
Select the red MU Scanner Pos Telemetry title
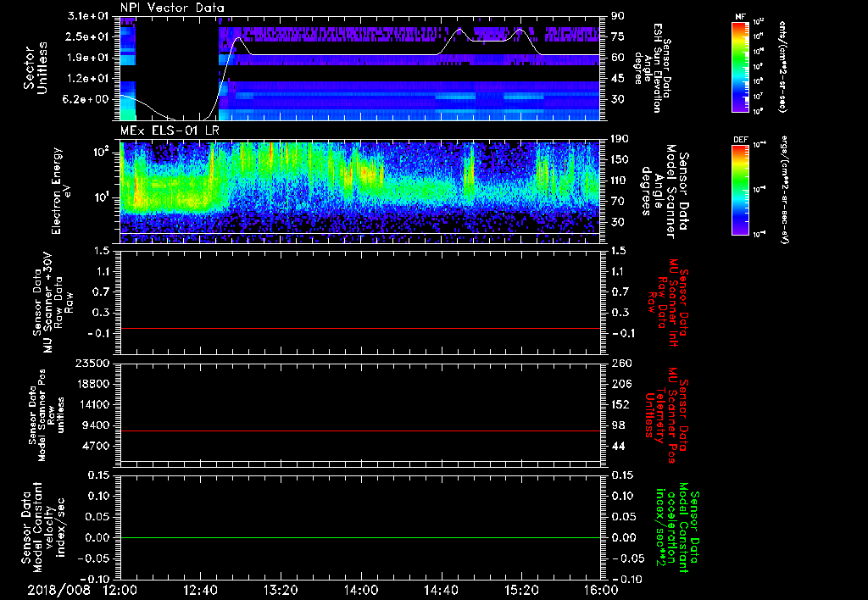(666, 415)
